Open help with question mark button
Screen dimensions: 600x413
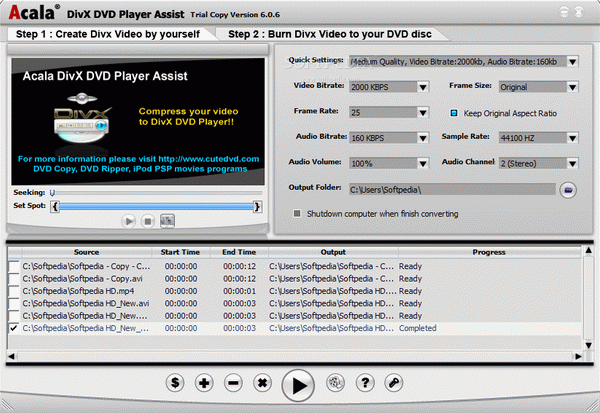[365, 382]
